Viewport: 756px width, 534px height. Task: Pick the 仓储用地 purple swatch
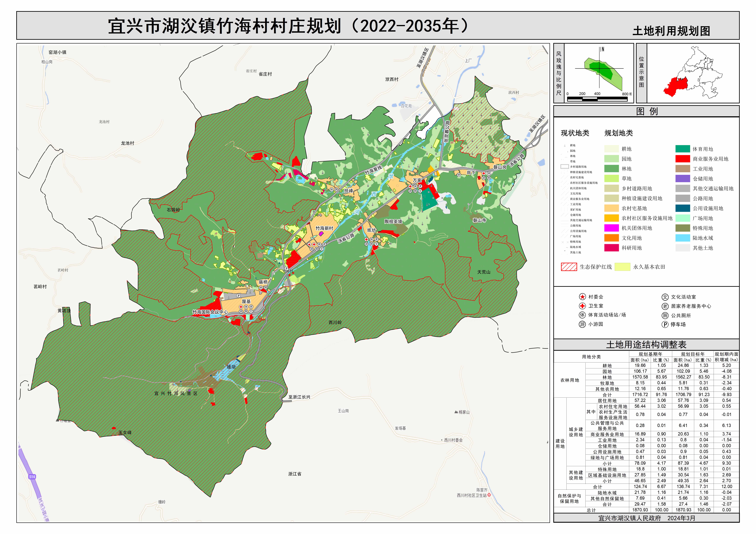tap(683, 179)
